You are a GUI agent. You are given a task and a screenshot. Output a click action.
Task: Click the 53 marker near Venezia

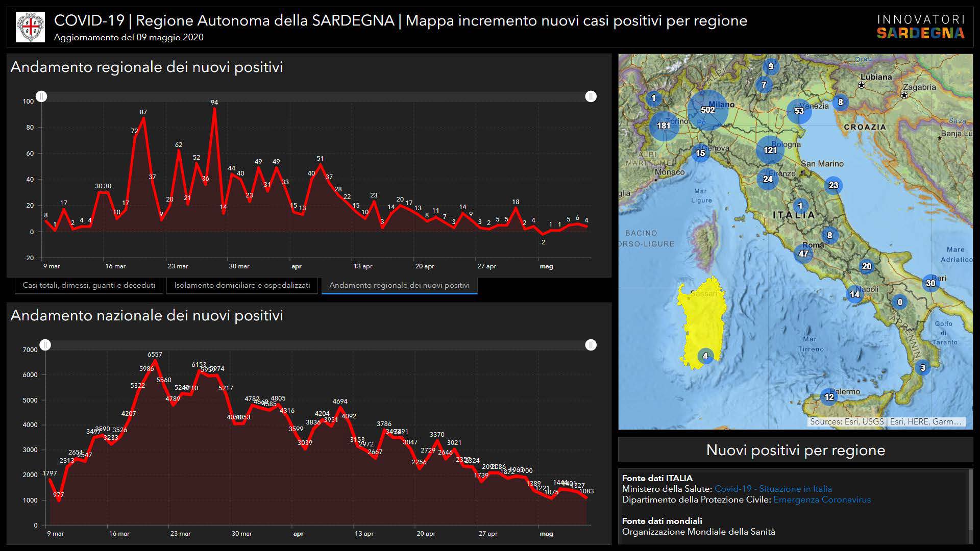pyautogui.click(x=799, y=111)
